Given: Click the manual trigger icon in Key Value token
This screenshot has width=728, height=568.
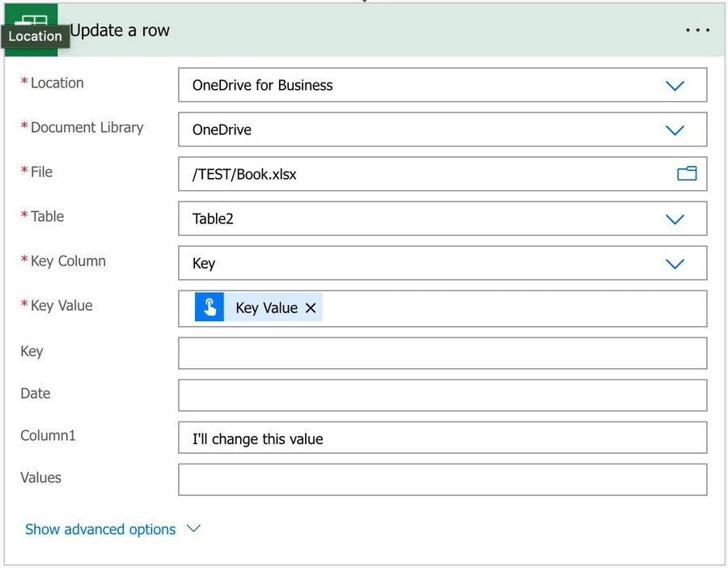Looking at the screenshot, I should 209,307.
